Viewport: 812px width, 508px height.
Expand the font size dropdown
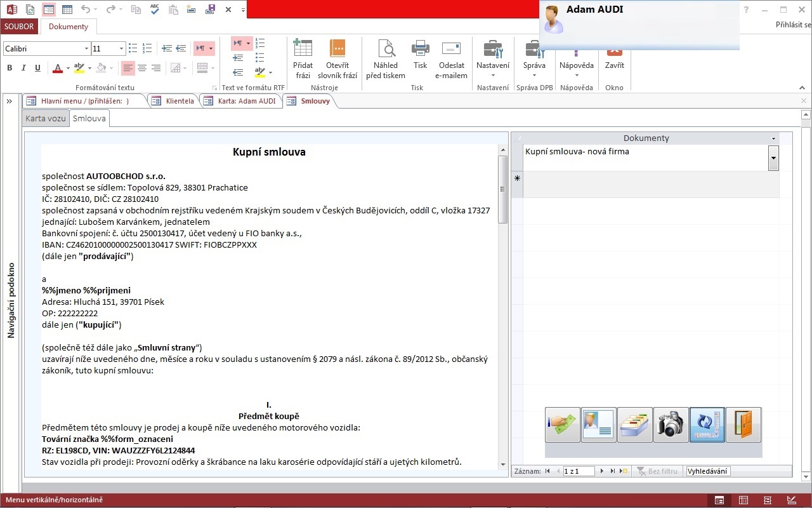[121, 49]
